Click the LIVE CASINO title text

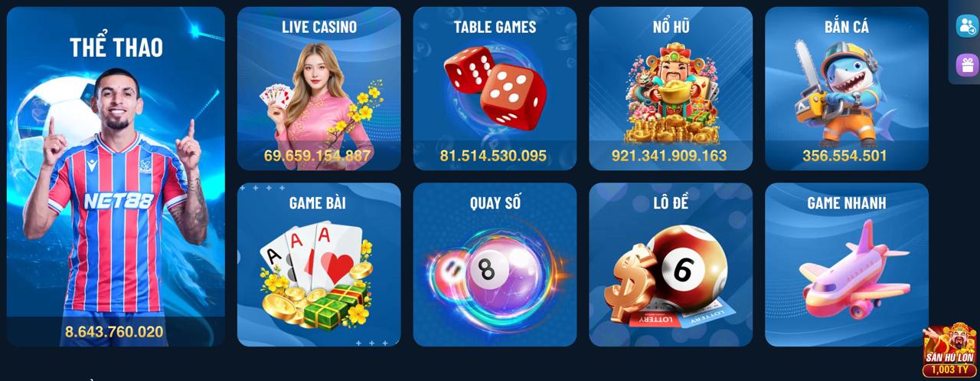(319, 26)
